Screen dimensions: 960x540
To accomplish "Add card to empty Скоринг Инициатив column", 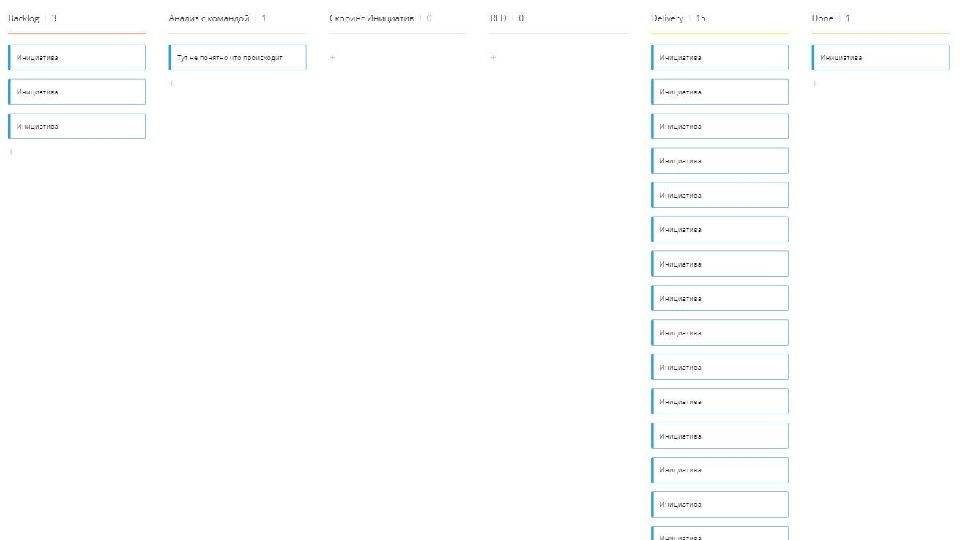I will 333,58.
